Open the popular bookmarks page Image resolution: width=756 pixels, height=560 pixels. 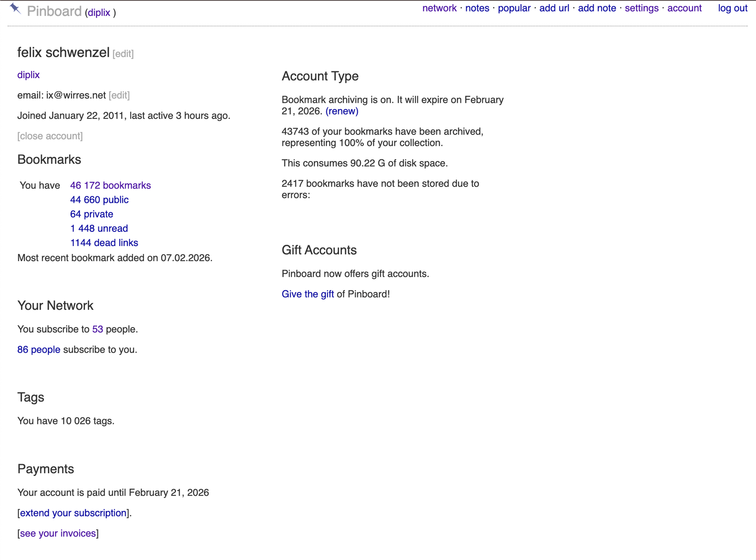pos(514,8)
